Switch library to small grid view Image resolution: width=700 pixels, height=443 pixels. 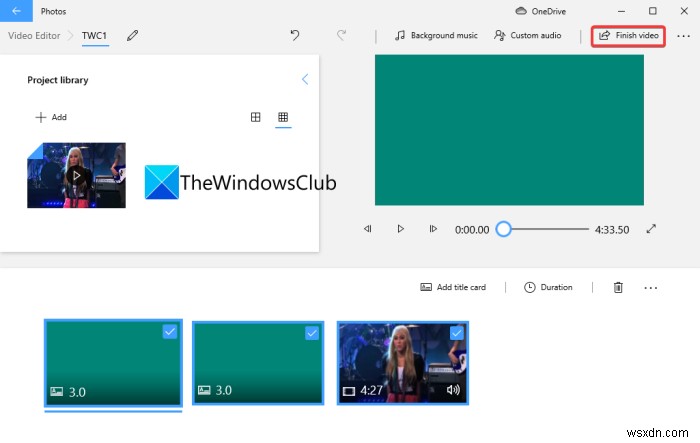283,117
